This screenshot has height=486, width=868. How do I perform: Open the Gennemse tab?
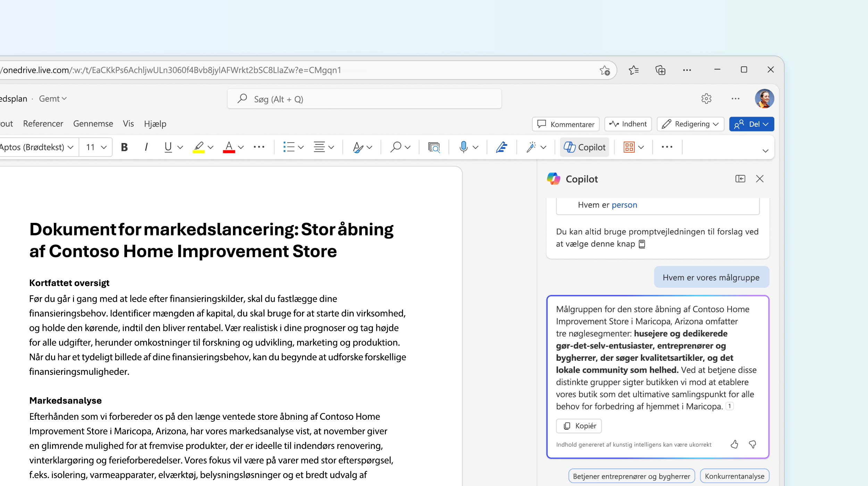[x=93, y=124]
